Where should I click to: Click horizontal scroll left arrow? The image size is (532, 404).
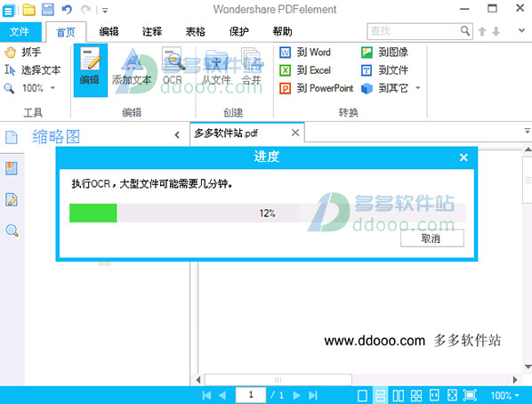198,380
